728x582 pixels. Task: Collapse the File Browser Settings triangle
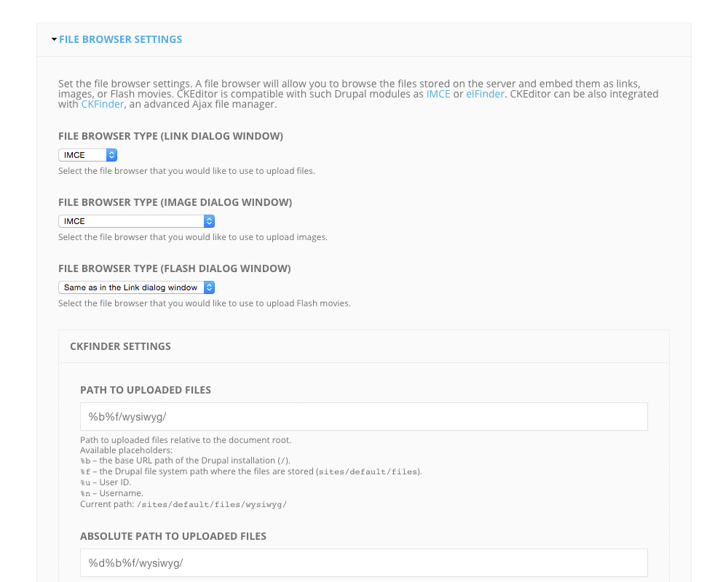pos(54,39)
